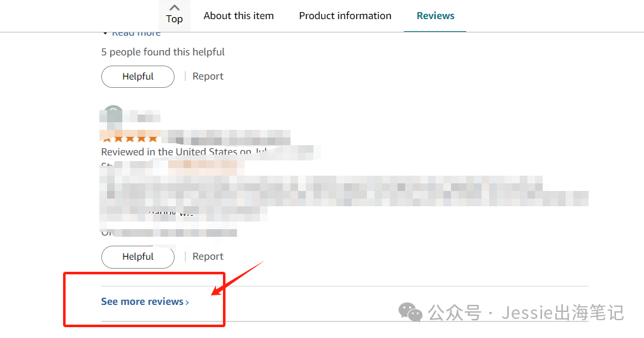The height and width of the screenshot is (338, 644).
Task: Click the 'Reviewed in the United States' line
Action: coord(184,151)
